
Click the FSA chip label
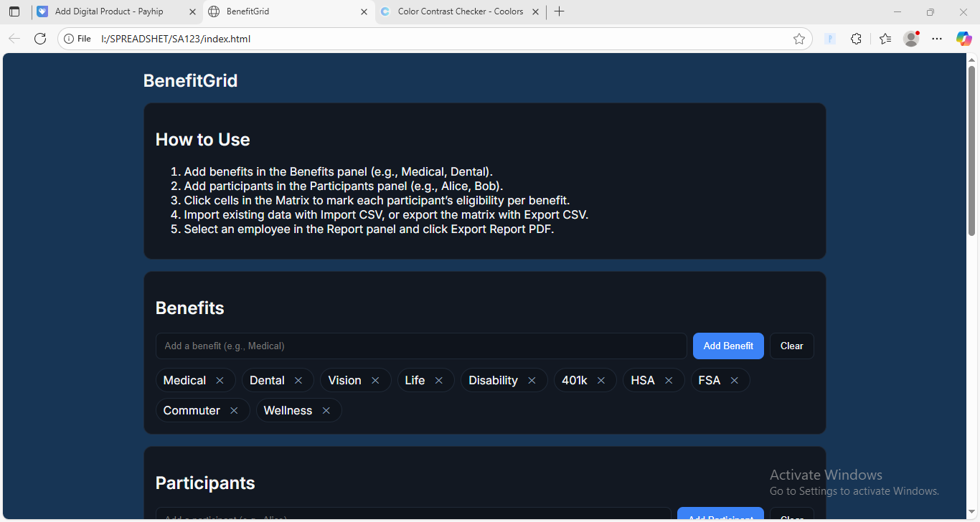pos(709,381)
